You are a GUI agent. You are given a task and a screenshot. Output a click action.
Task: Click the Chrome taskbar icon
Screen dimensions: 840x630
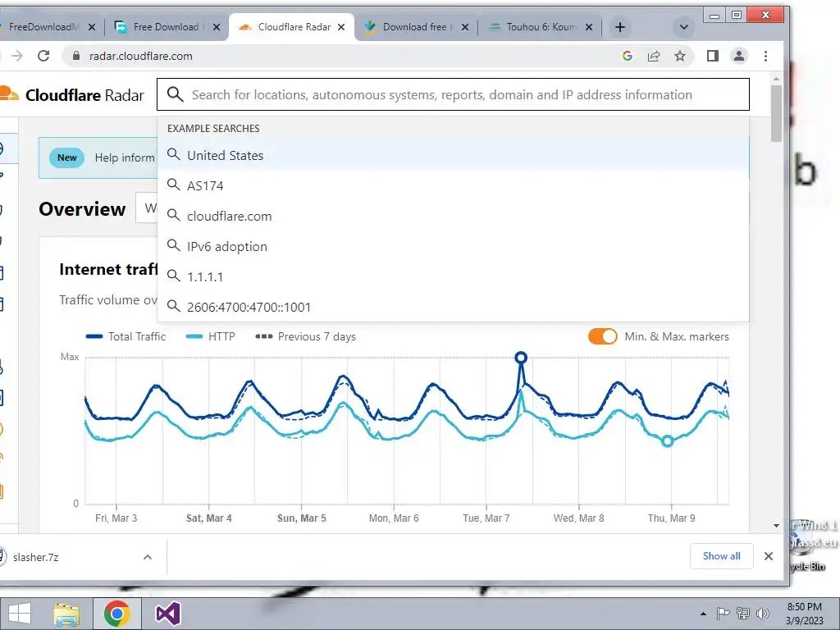tap(117, 614)
